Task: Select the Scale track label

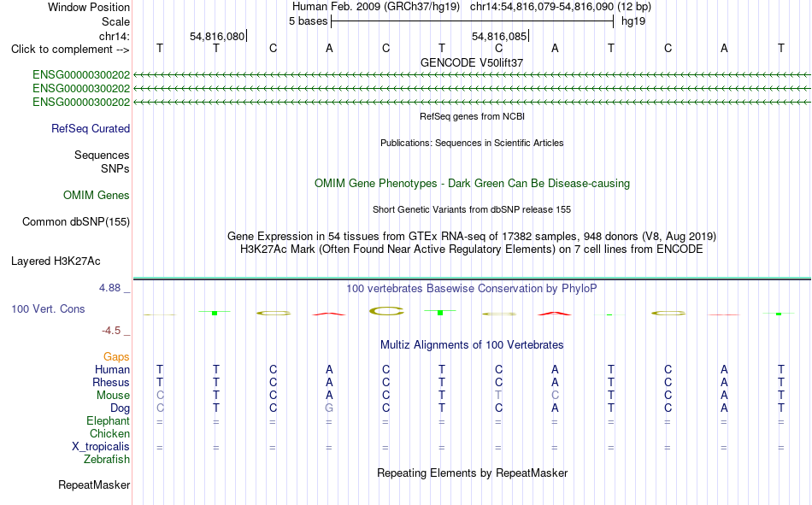Action: coord(115,21)
